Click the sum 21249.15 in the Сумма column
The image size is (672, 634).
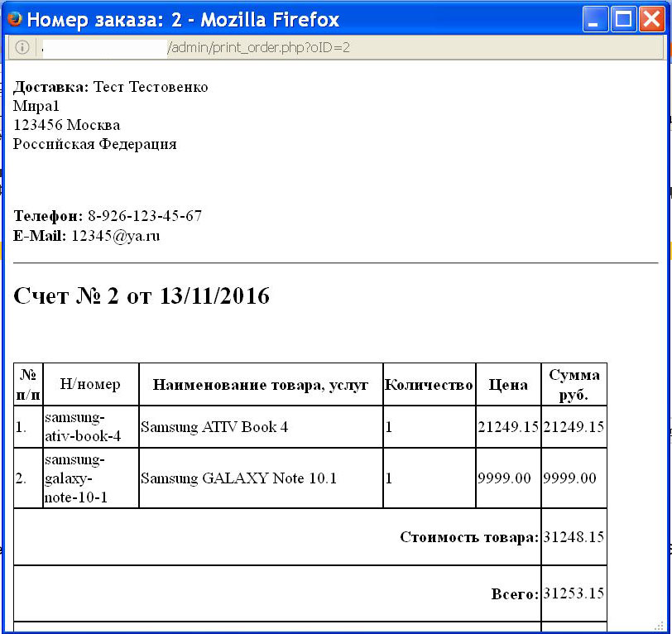point(574,427)
